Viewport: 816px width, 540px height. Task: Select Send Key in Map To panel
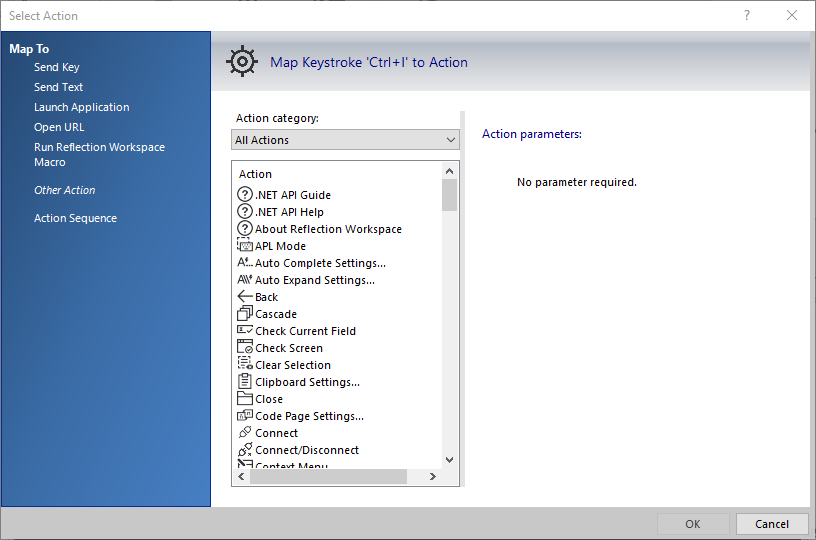coord(57,67)
